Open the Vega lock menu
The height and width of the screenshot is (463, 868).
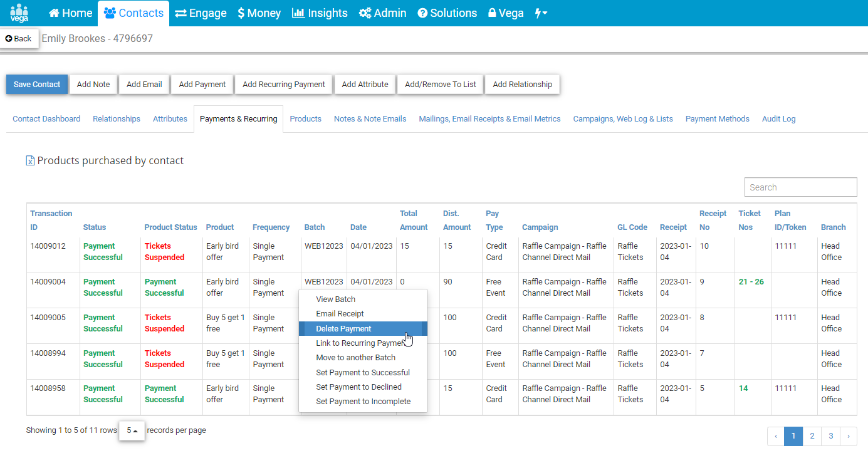click(x=506, y=13)
